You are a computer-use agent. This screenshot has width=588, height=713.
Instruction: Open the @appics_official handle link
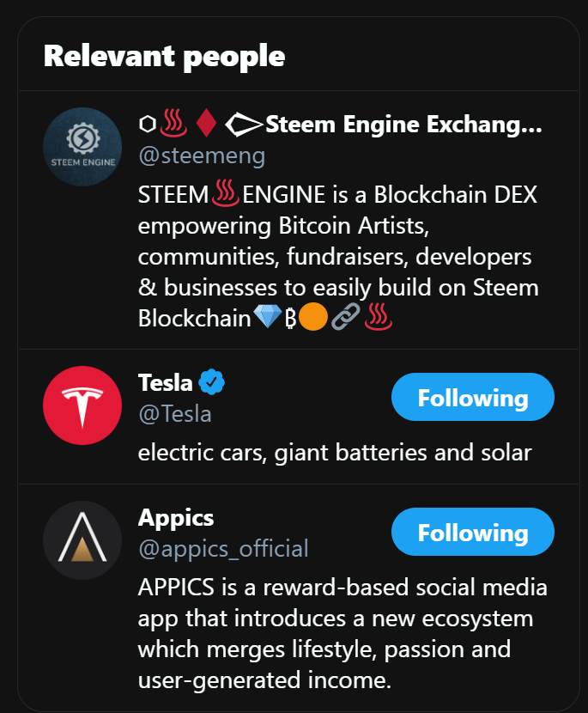click(x=223, y=549)
